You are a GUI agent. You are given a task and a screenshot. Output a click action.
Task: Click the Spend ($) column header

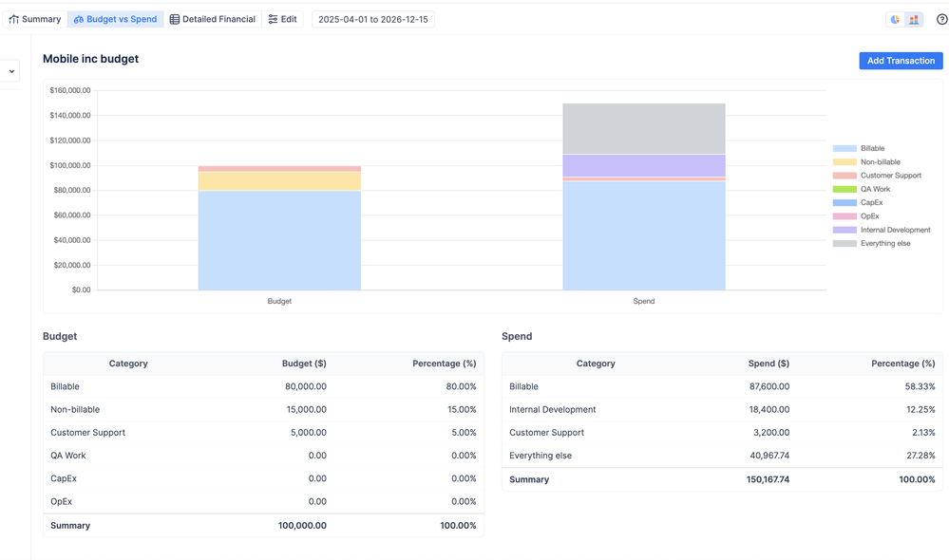[x=769, y=364]
